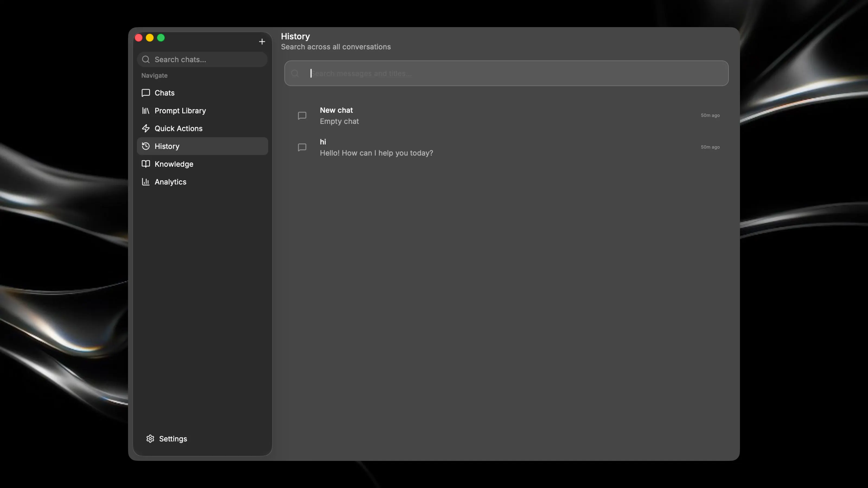Show the Analytics page

[203, 182]
